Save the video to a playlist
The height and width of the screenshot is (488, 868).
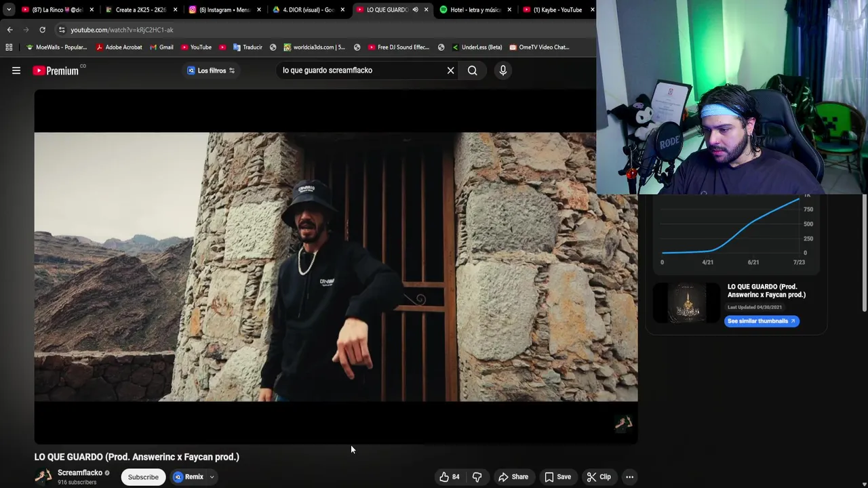pos(557,477)
